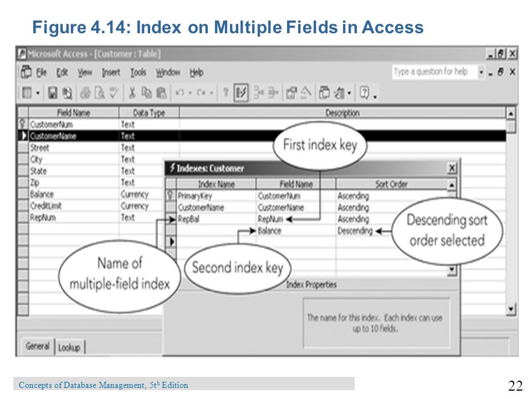Click the View datasheet toolbar icon

coord(27,93)
